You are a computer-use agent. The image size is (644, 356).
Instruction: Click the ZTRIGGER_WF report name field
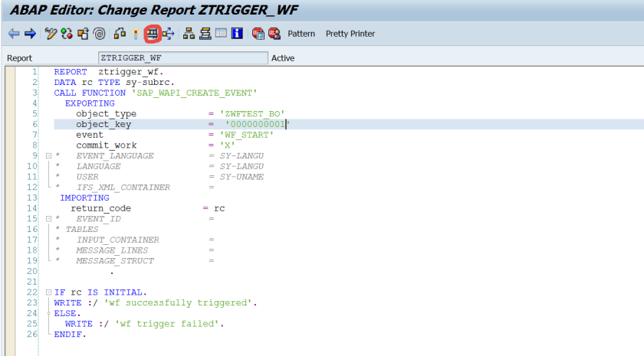point(182,58)
